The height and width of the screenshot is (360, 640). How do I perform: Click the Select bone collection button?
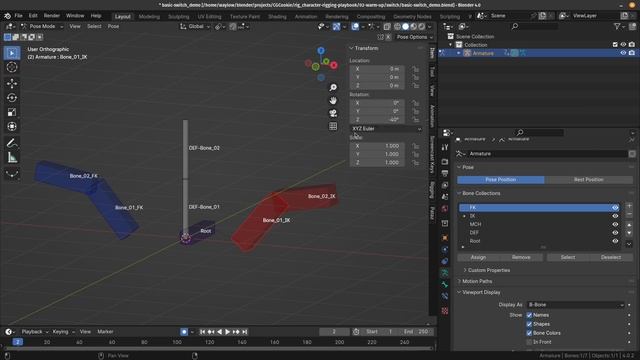pos(568,258)
